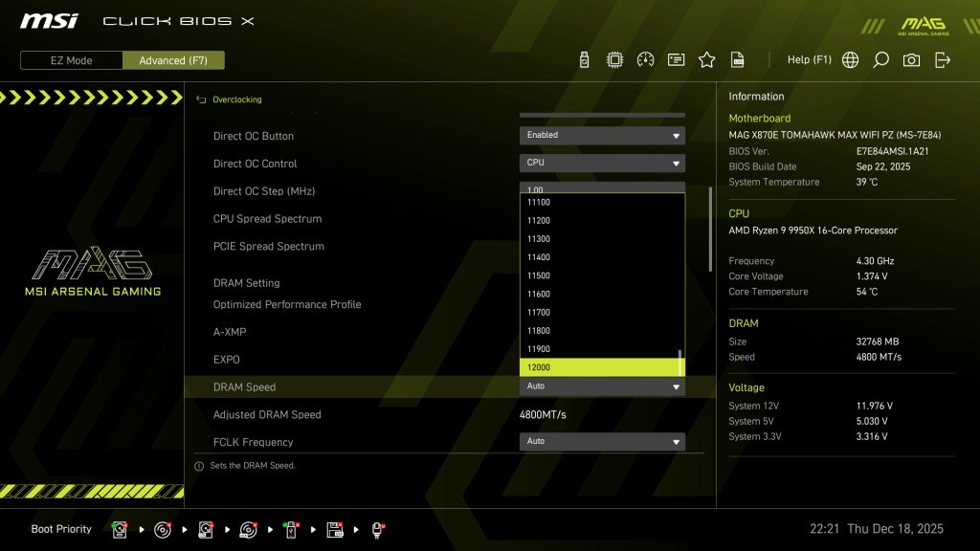Click the exit icon at top right
The width and height of the screenshot is (980, 551).
943,60
